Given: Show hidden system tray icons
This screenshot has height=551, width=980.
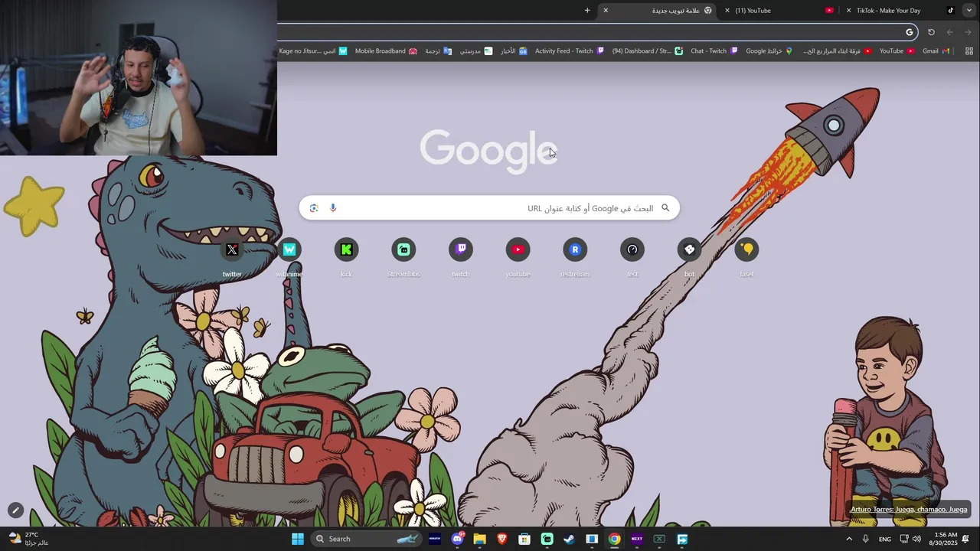Looking at the screenshot, I should coord(849,539).
